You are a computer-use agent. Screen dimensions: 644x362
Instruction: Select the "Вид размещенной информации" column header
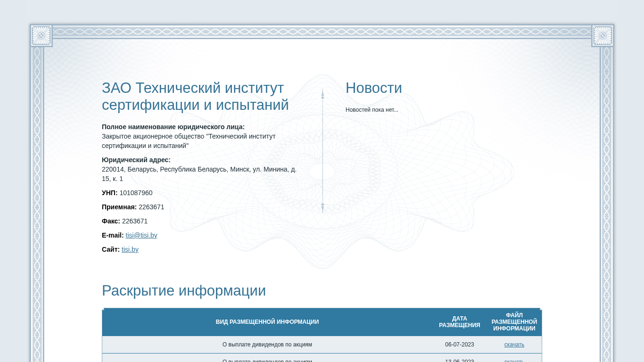click(x=267, y=322)
